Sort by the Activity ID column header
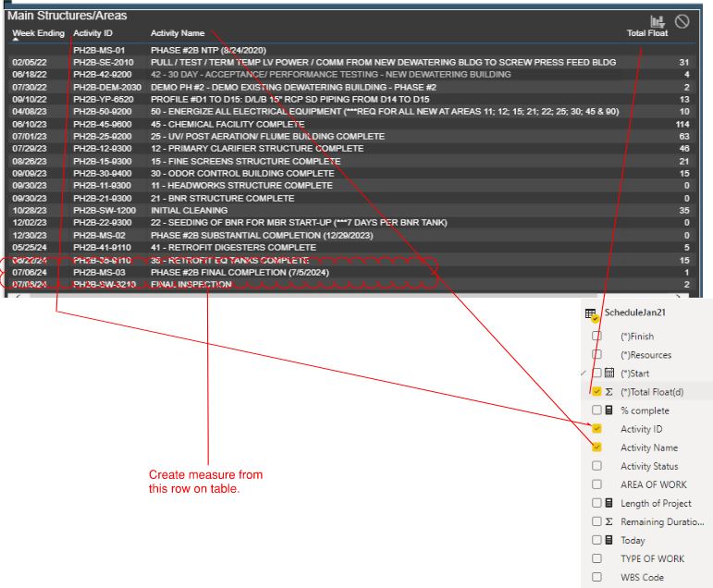The width and height of the screenshot is (713, 588). 92,33
